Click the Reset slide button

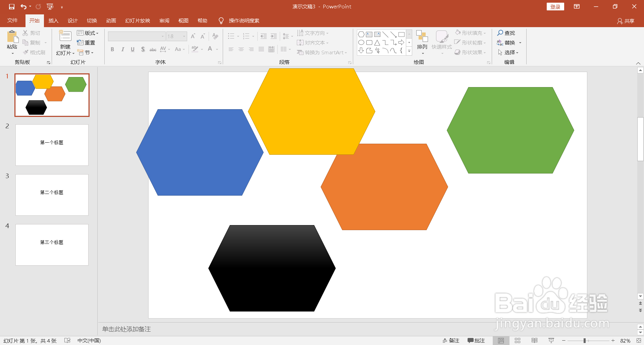[86, 43]
